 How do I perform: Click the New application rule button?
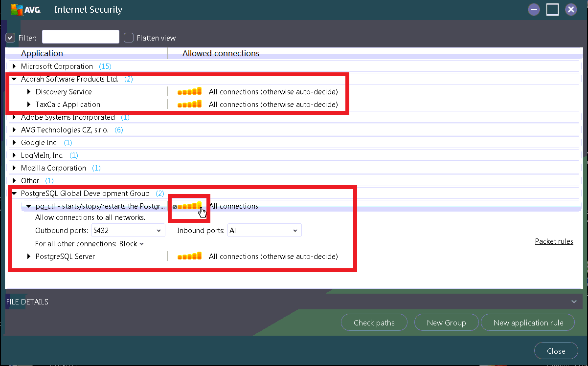click(x=528, y=323)
